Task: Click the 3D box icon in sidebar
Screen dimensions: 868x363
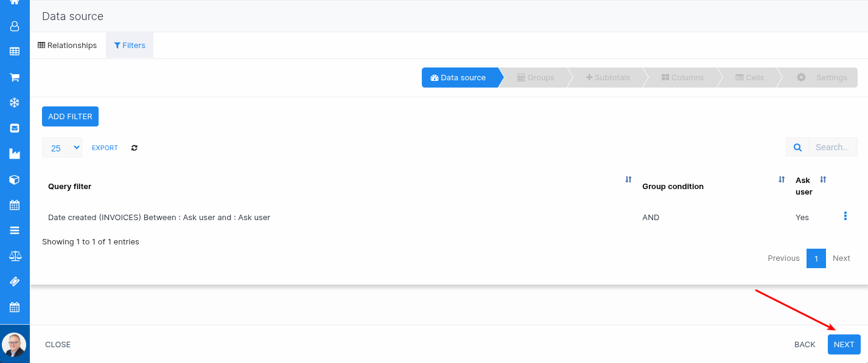Action: 15,179
